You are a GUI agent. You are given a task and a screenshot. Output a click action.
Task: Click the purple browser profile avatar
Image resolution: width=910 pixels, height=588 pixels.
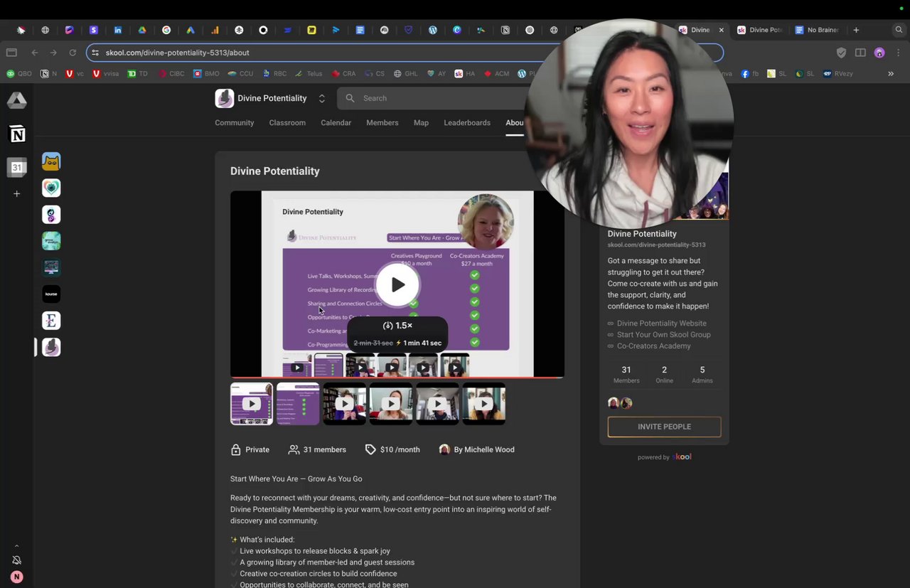point(879,53)
